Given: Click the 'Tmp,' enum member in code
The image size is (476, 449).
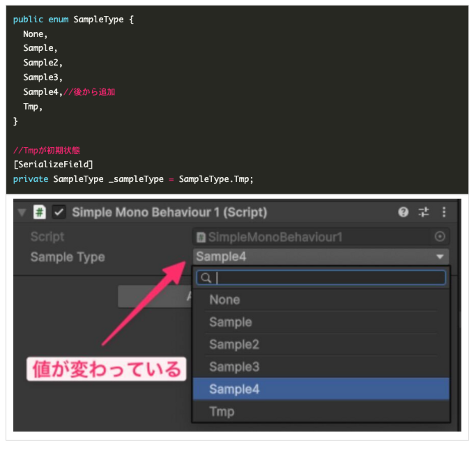Looking at the screenshot, I should [x=33, y=107].
